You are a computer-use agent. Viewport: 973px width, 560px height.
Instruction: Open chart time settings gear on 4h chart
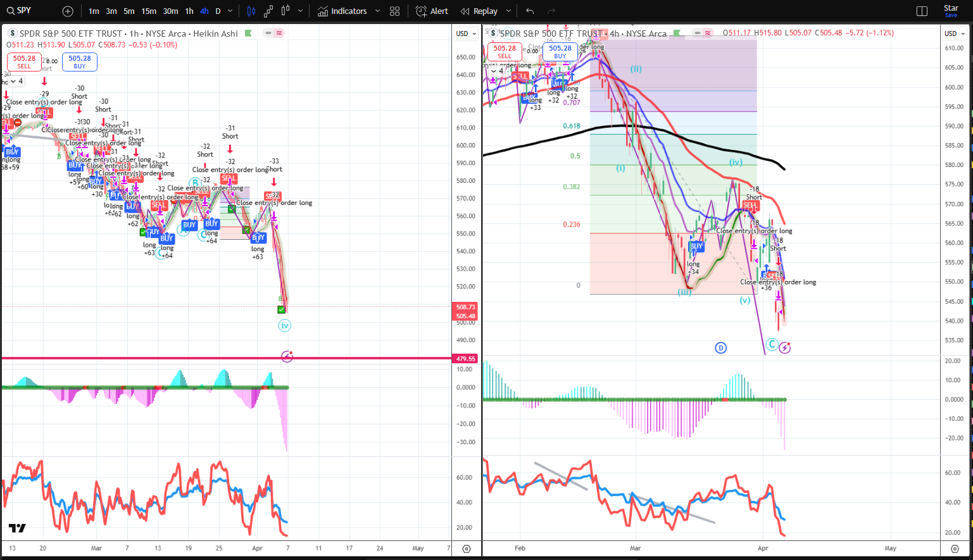point(955,549)
